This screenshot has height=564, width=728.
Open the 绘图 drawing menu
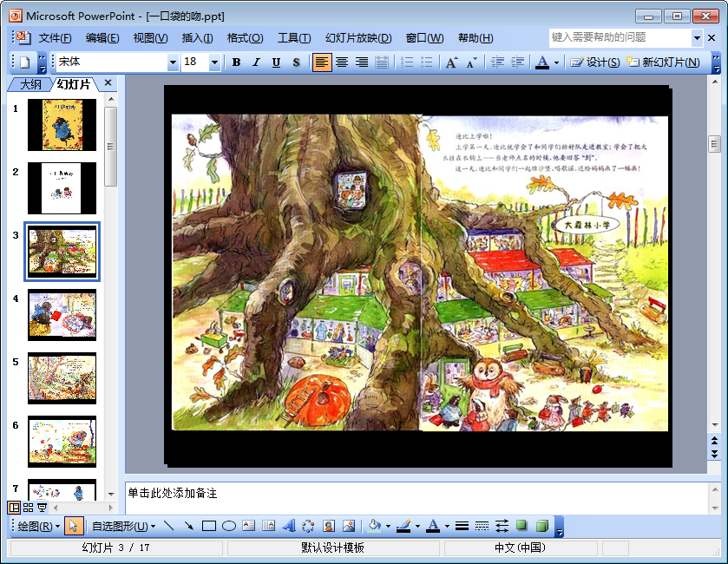pyautogui.click(x=38, y=526)
